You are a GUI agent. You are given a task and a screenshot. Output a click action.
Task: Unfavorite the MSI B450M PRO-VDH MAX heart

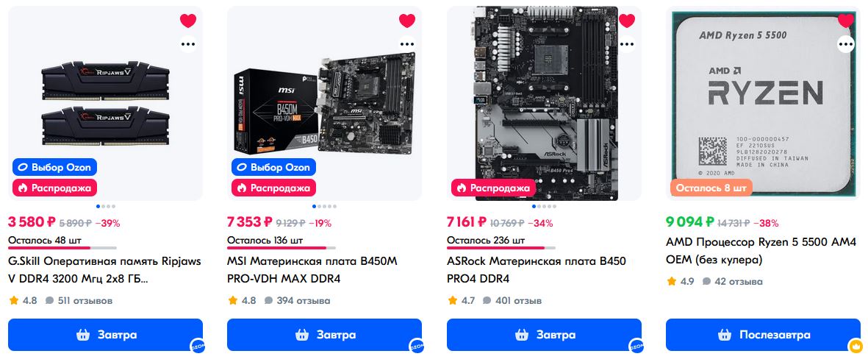point(407,21)
